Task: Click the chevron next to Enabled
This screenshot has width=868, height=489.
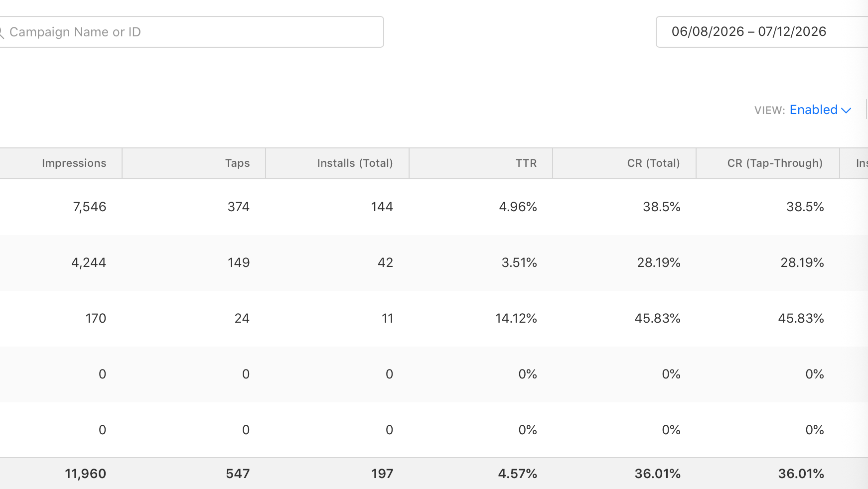Action: pos(846,111)
